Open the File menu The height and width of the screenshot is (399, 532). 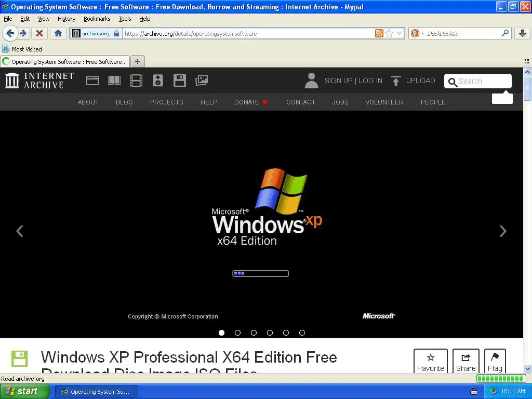point(8,19)
